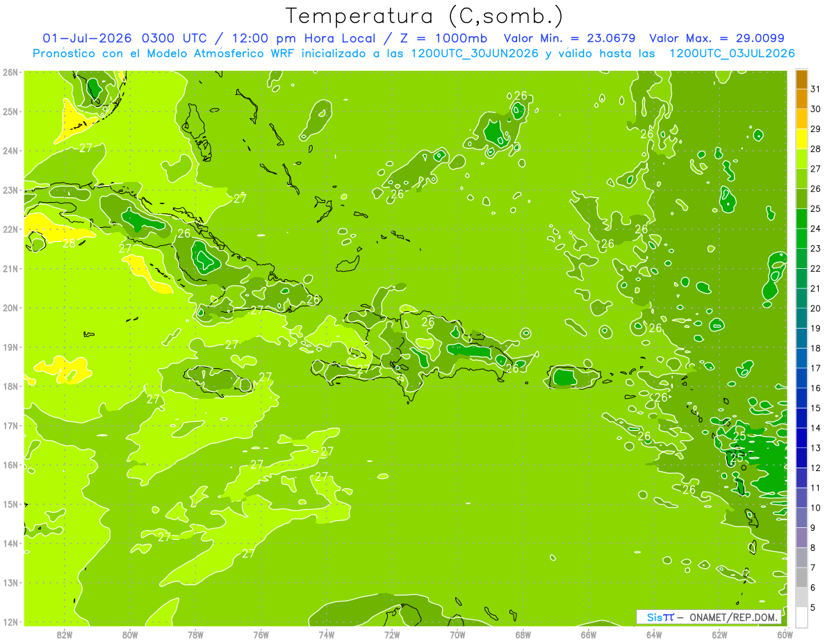Click the colorbar legend value 30
834x644 pixels.
click(x=815, y=108)
